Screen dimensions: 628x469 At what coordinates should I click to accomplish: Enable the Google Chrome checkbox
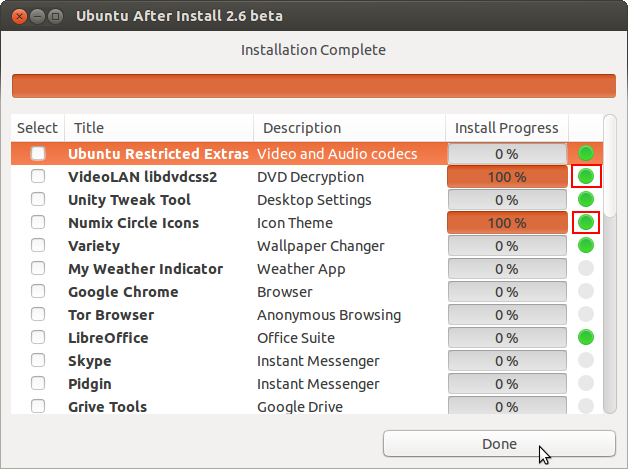pyautogui.click(x=38, y=292)
